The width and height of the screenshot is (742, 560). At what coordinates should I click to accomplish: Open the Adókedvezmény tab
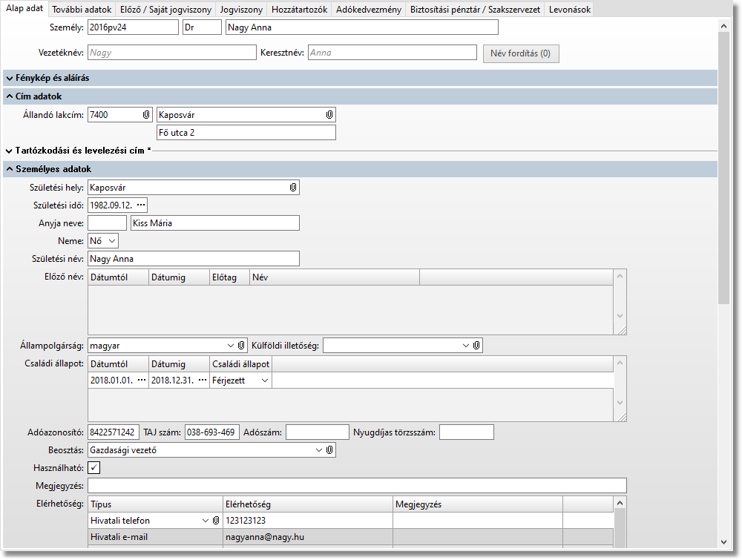(369, 10)
